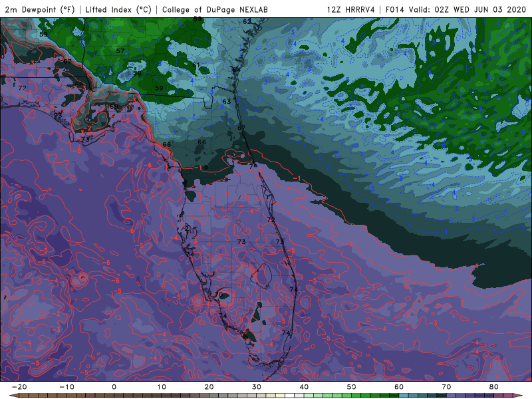532x399 pixels.
Task: Click the 80 label on the color scale
Action: [x=494, y=387]
